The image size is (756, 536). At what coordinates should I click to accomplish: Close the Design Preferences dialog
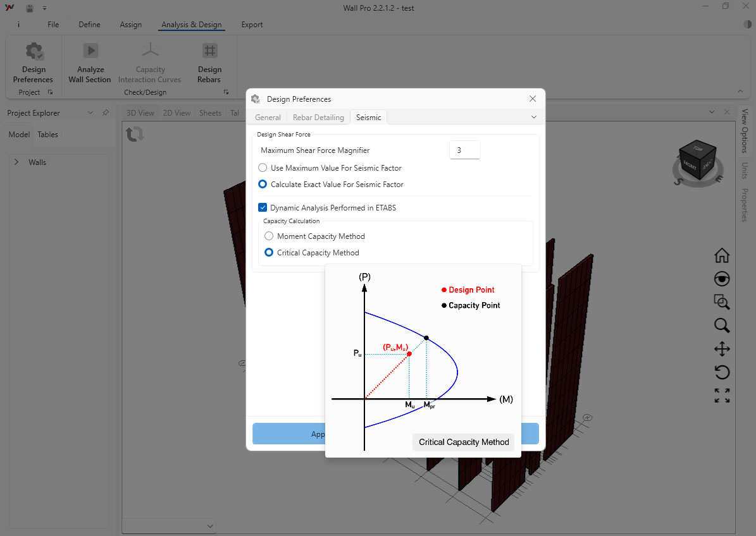point(533,99)
